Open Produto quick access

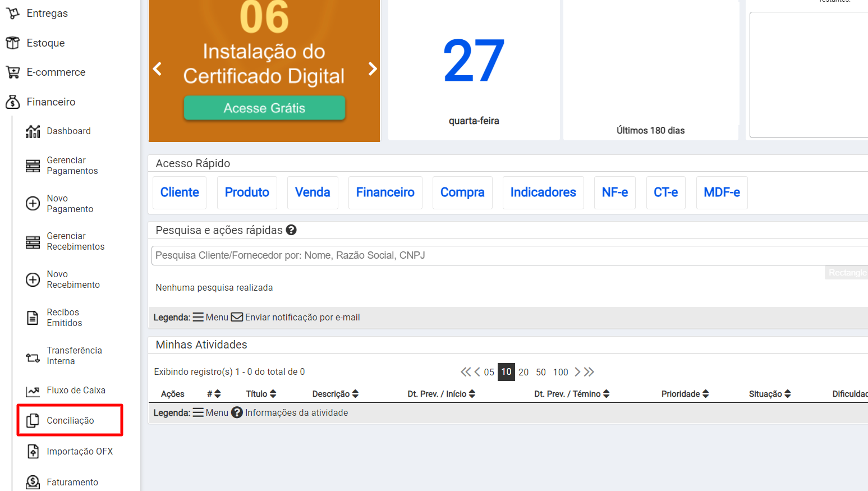click(x=247, y=192)
